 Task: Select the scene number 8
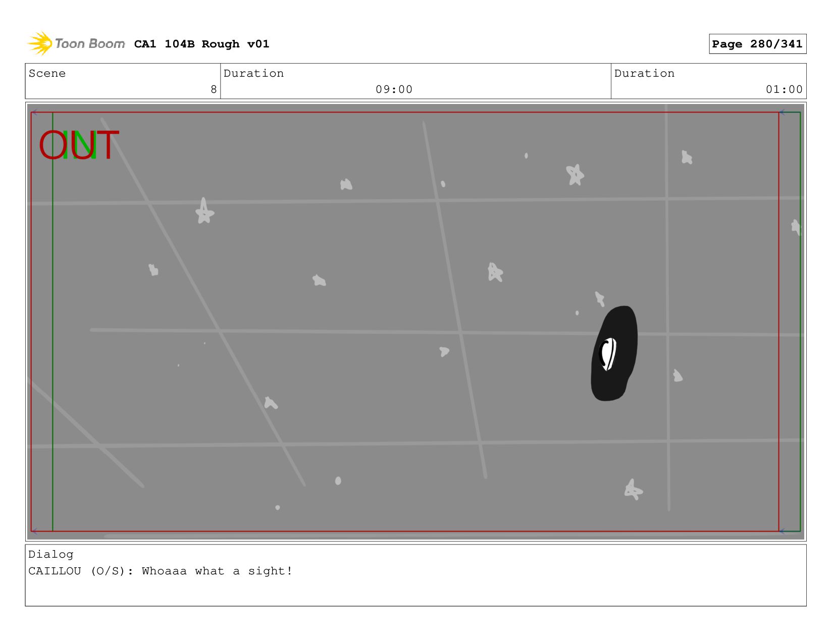pos(214,89)
